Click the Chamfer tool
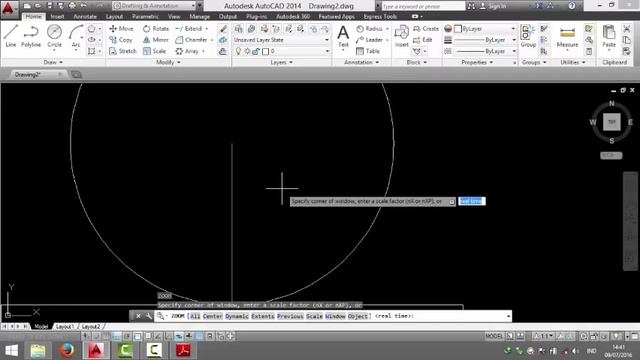This screenshot has height=360, width=640. (x=191, y=40)
